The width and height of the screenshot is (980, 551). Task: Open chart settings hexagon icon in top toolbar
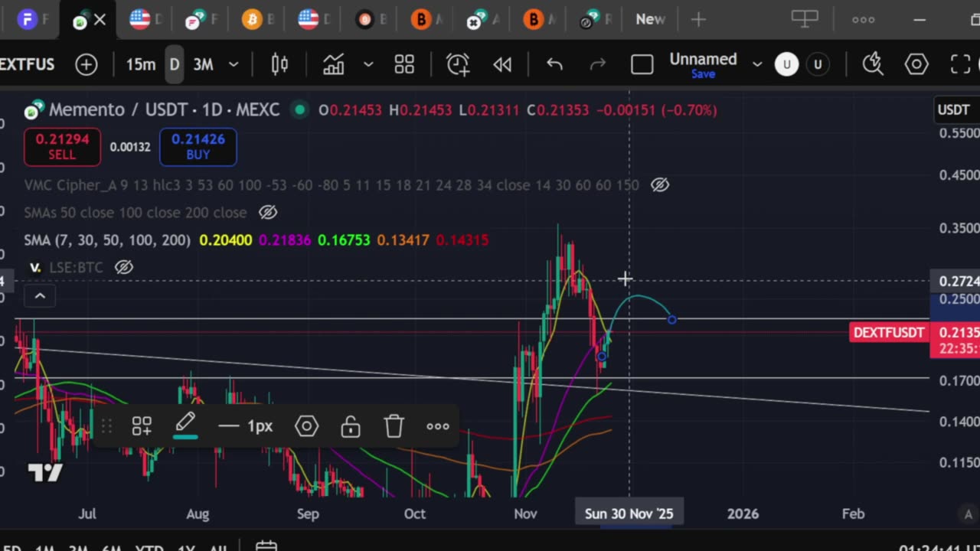(916, 65)
